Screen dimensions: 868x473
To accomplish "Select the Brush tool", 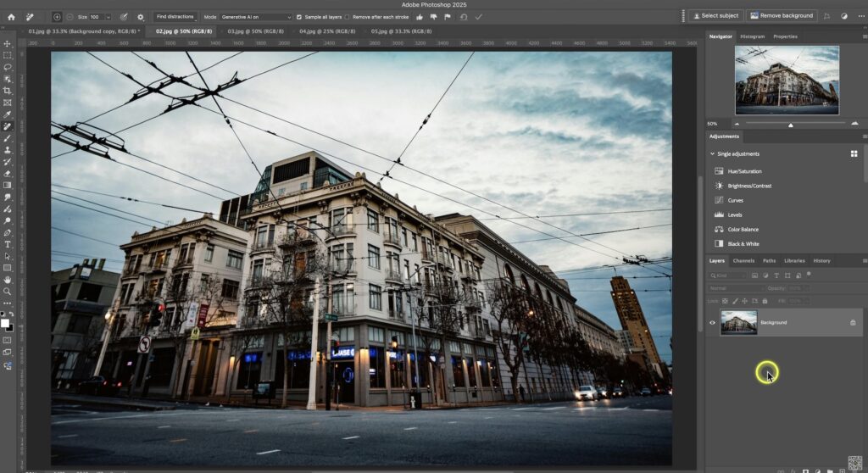I will pos(7,138).
